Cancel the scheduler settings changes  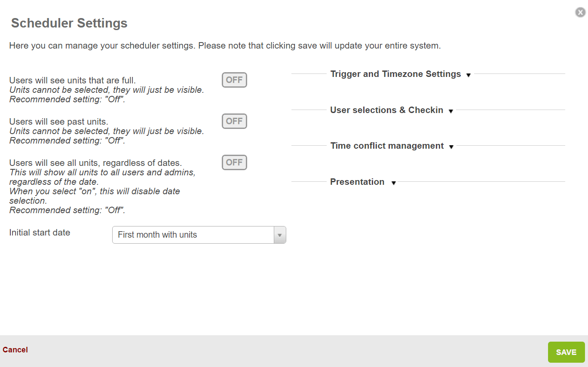15,350
